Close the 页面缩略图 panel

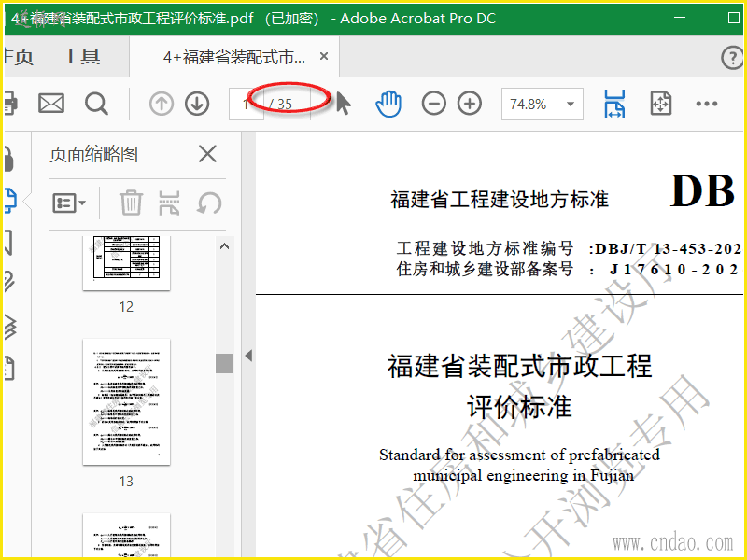pos(207,154)
